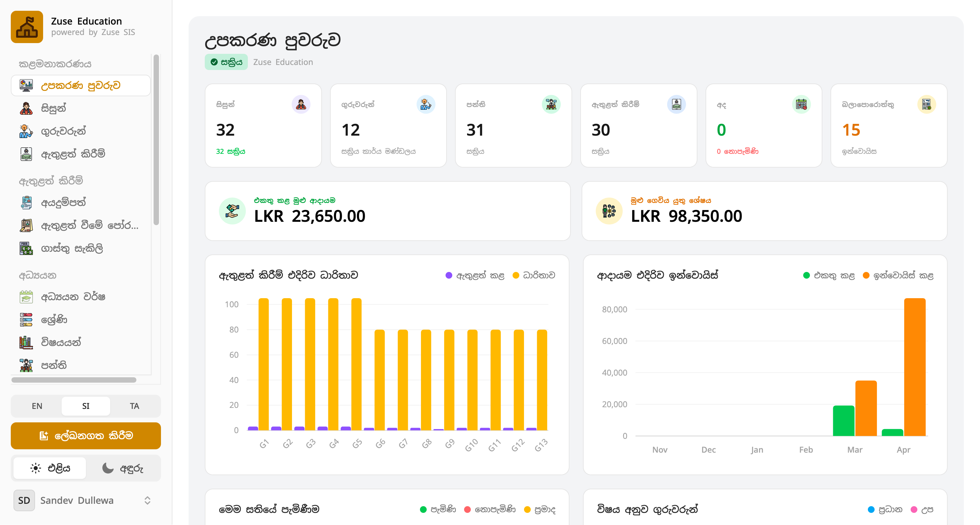Viewport: 980px width, 525px height.
Task: Toggle ප්‍රමාද series in attendance legend
Action: 540,510
